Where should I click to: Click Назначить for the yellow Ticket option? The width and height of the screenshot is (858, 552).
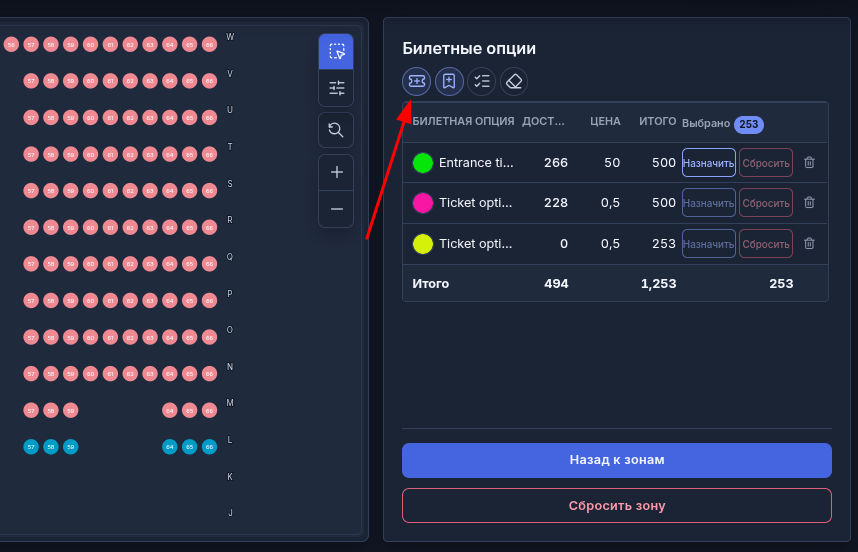[709, 244]
